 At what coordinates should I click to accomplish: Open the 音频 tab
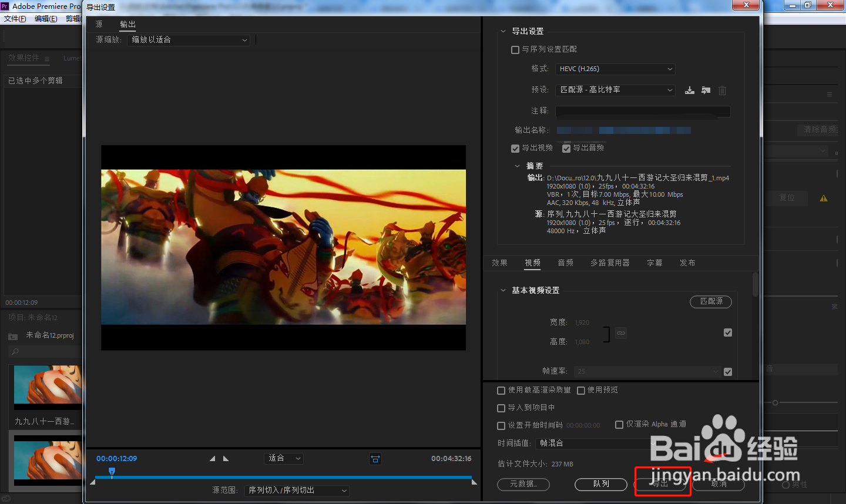(566, 263)
